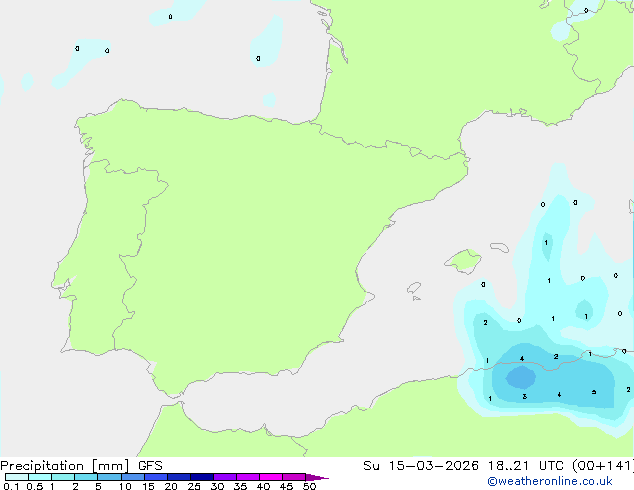The height and width of the screenshot is (490, 634).
Task: Click the '20' label under the color bar
Action: 171,486
